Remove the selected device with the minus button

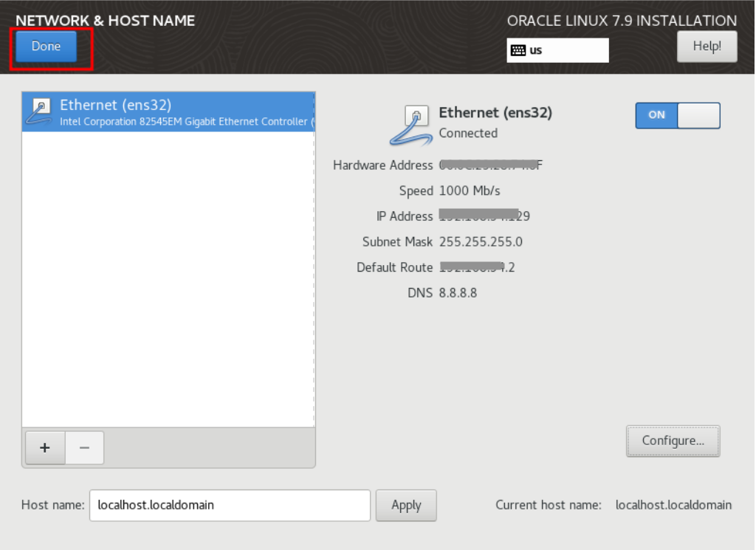pos(84,448)
